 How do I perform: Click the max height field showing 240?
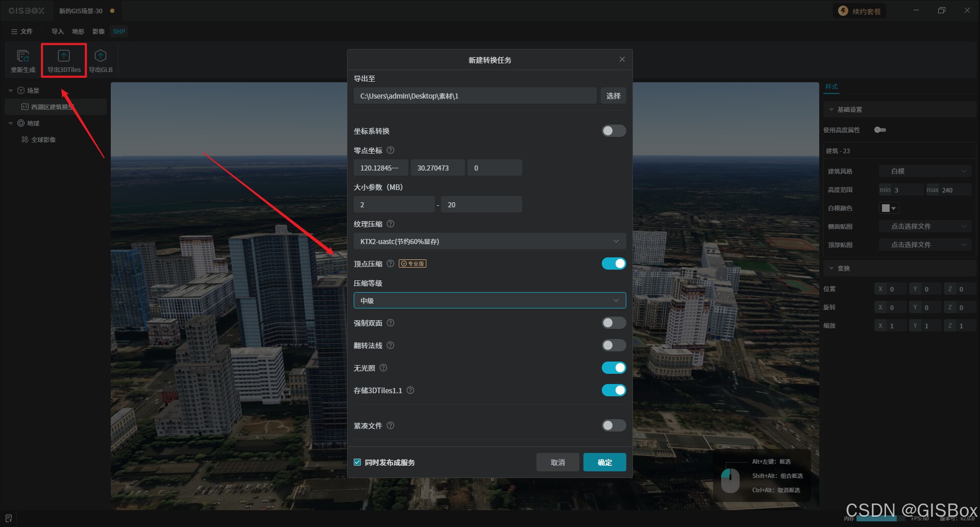pyautogui.click(x=949, y=190)
